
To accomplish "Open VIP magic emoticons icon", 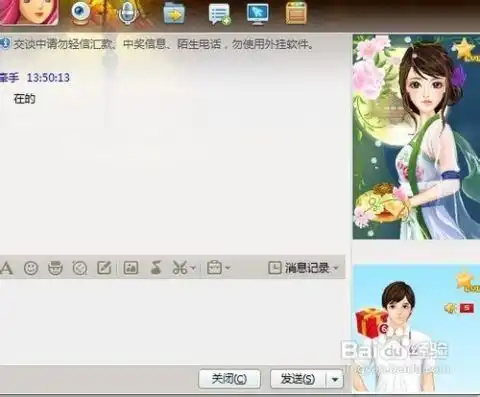I will tap(55, 268).
